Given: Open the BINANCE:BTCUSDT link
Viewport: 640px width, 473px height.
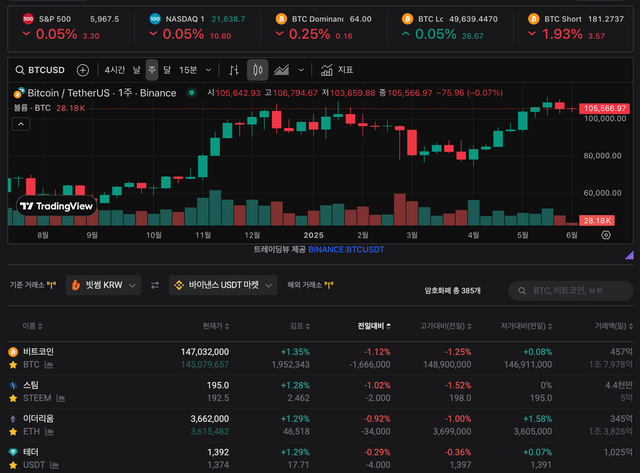Looking at the screenshot, I should (346, 249).
